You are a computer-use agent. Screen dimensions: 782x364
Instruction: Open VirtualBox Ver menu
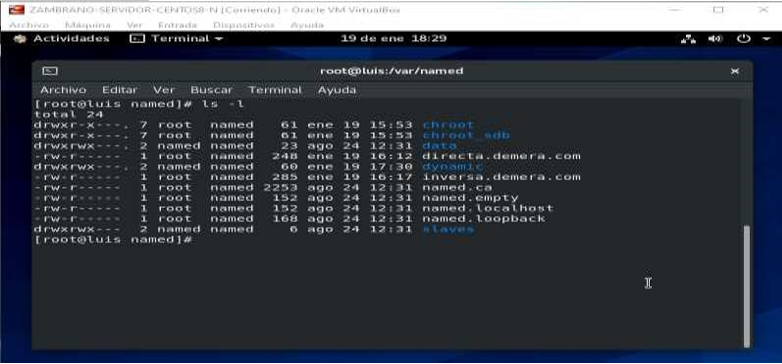(x=135, y=25)
